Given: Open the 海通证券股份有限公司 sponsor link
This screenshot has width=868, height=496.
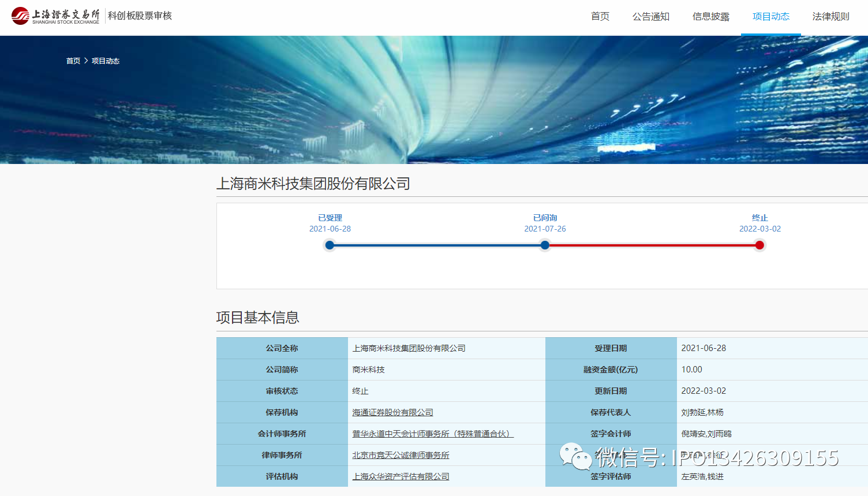Looking at the screenshot, I should 392,412.
